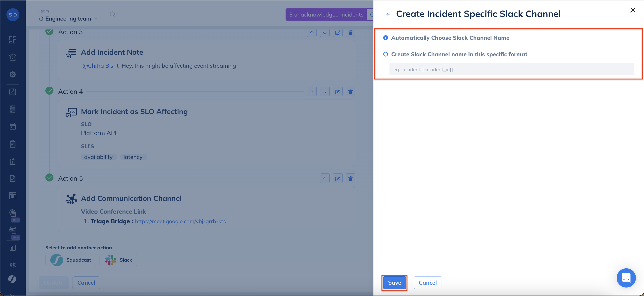
Task: Open the dashboard icon in sidebar
Action: coord(13,40)
